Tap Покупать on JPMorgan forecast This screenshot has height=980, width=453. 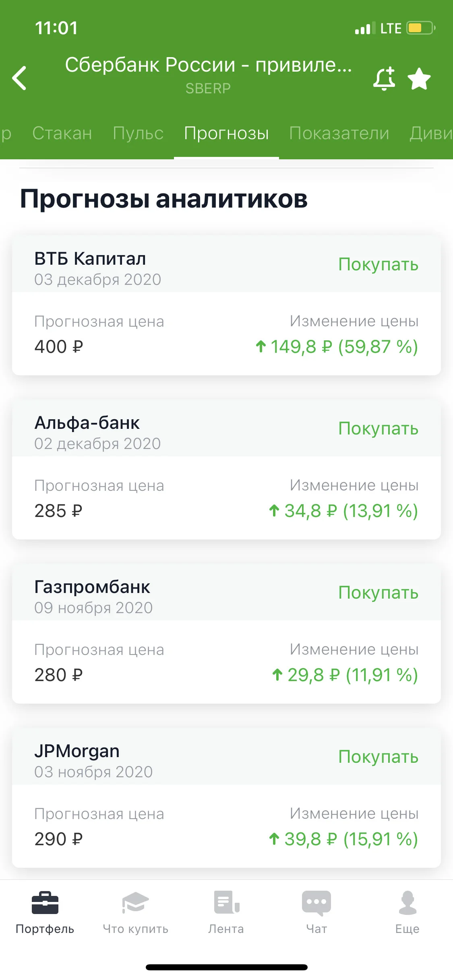(x=378, y=757)
